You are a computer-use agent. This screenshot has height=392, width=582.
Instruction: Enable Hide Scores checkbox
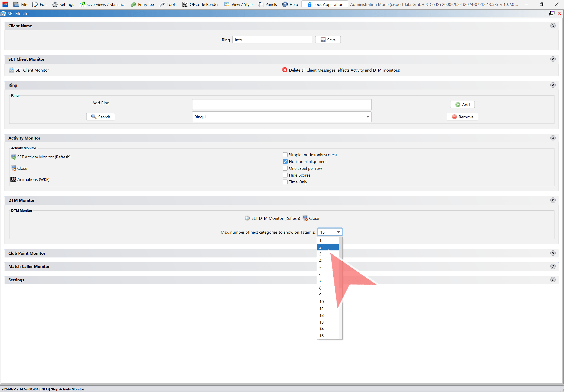tap(285, 175)
